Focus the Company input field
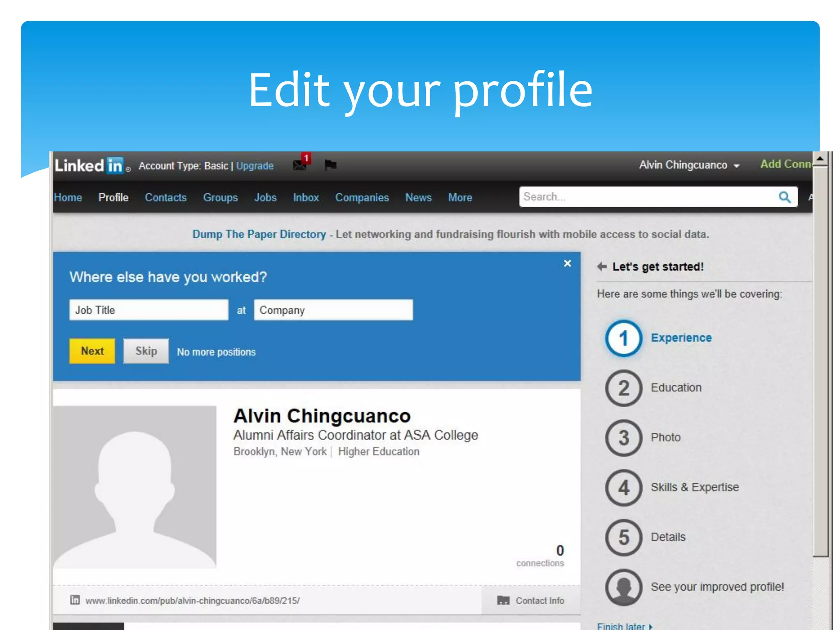The width and height of the screenshot is (840, 630). [x=333, y=310]
